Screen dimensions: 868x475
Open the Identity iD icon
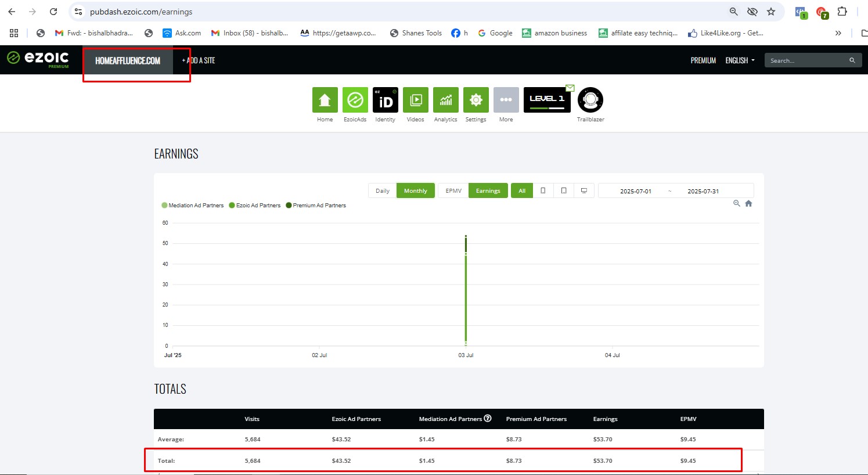pyautogui.click(x=386, y=100)
